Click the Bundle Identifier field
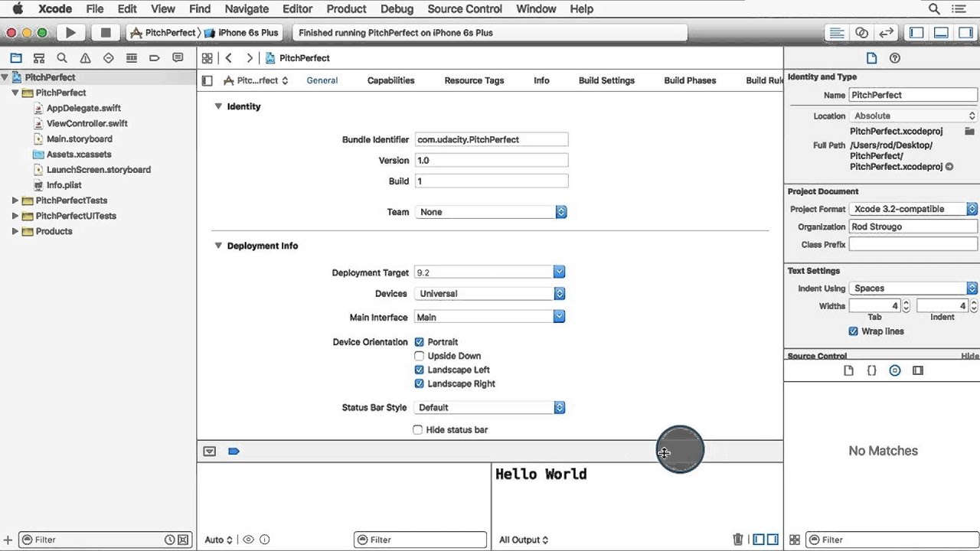Viewport: 980px width, 551px height. [x=492, y=139]
